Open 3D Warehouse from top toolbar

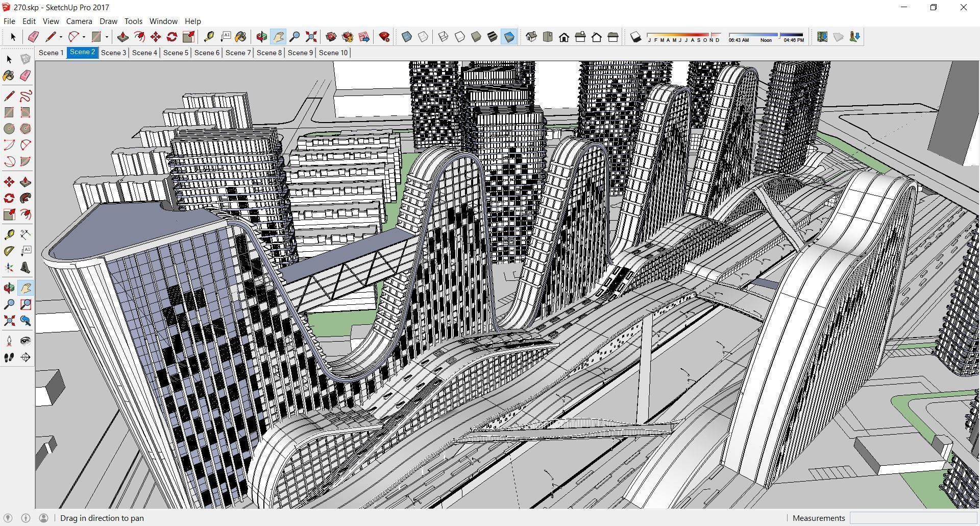click(331, 37)
